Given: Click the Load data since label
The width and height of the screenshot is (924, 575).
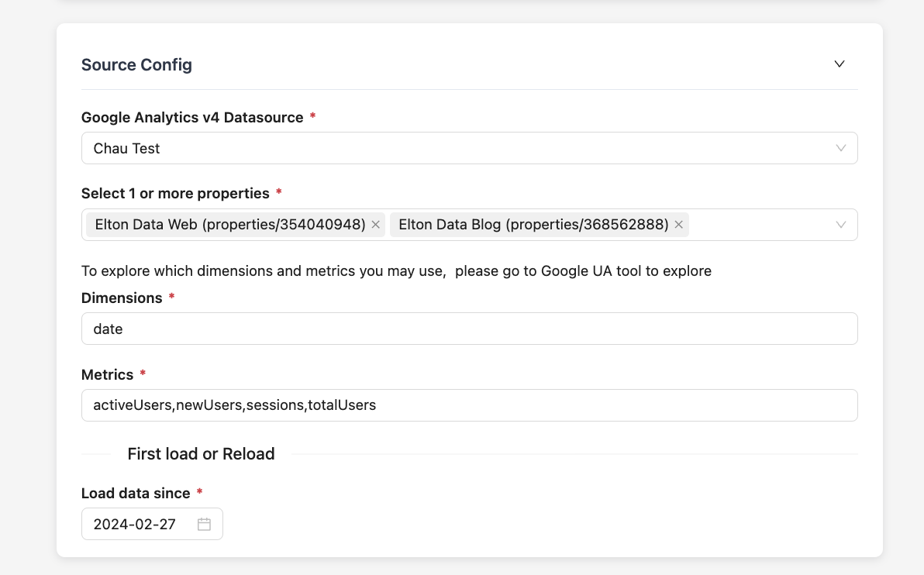Looking at the screenshot, I should pyautogui.click(x=136, y=494).
